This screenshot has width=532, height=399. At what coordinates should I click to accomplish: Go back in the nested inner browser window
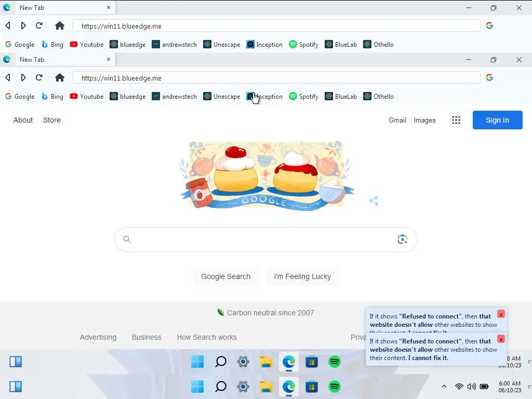point(8,77)
